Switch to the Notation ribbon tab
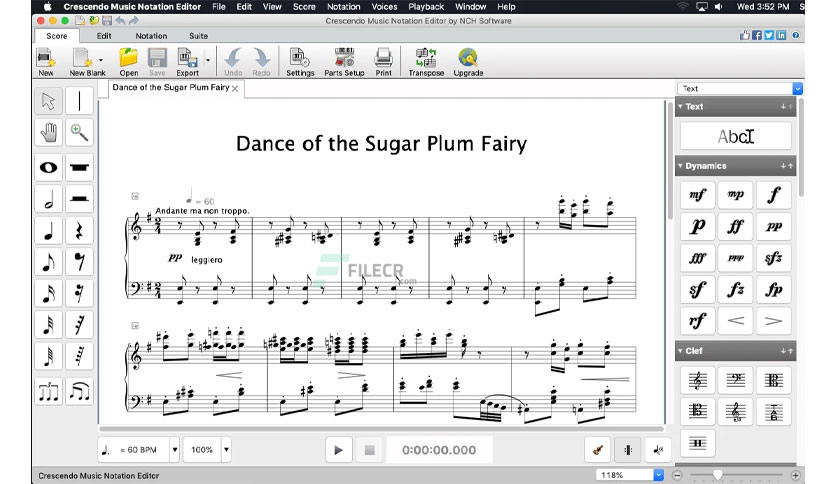 coord(151,36)
